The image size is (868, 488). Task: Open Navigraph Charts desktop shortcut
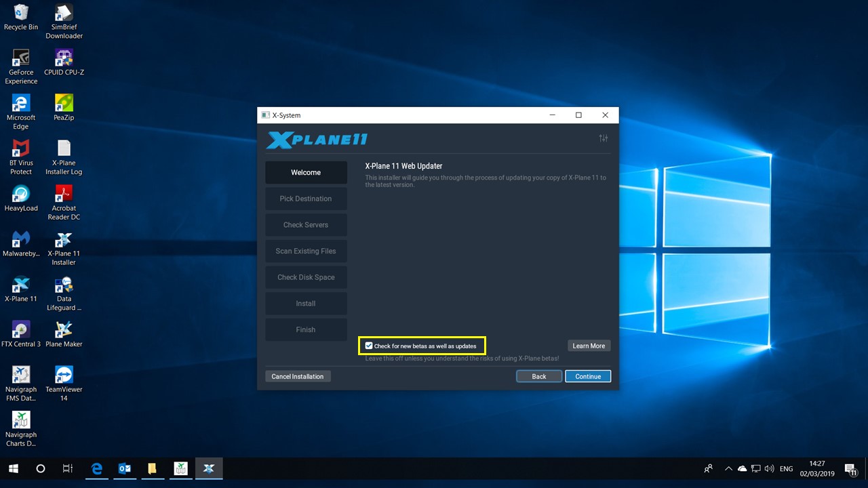(21, 430)
